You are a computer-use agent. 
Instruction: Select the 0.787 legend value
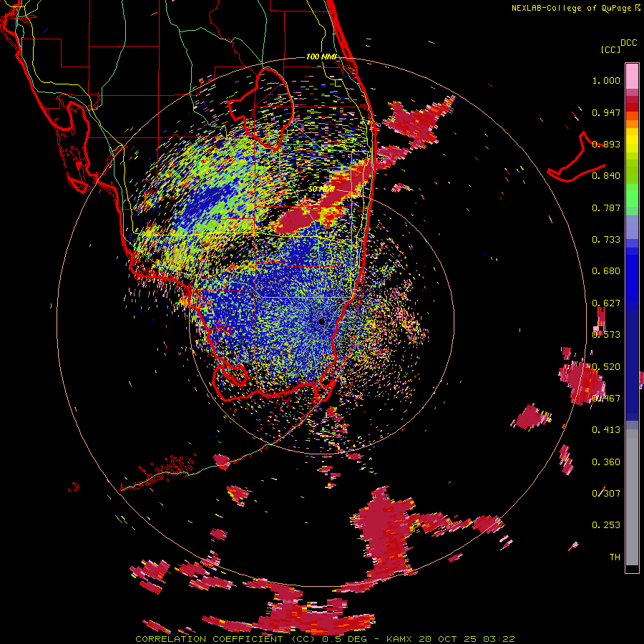pyautogui.click(x=606, y=208)
